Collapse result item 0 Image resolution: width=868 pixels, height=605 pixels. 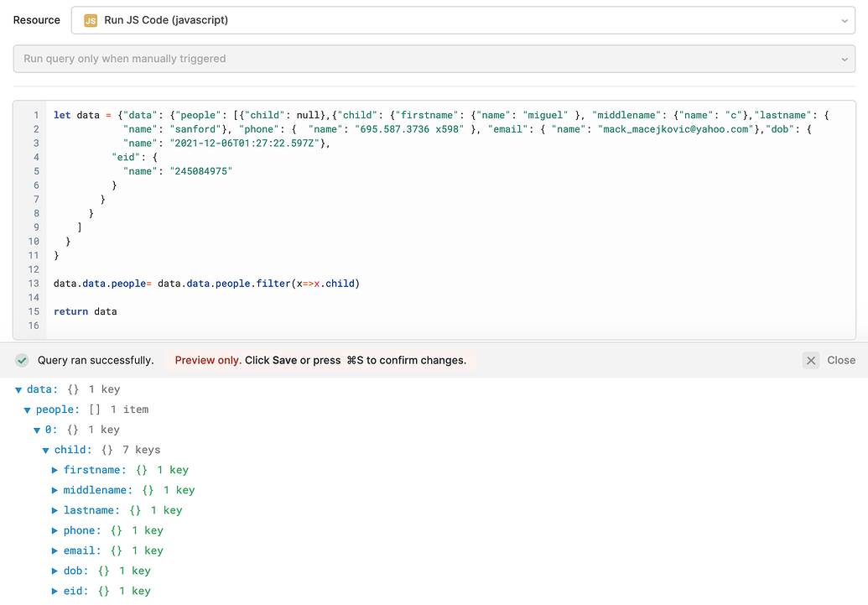point(36,430)
